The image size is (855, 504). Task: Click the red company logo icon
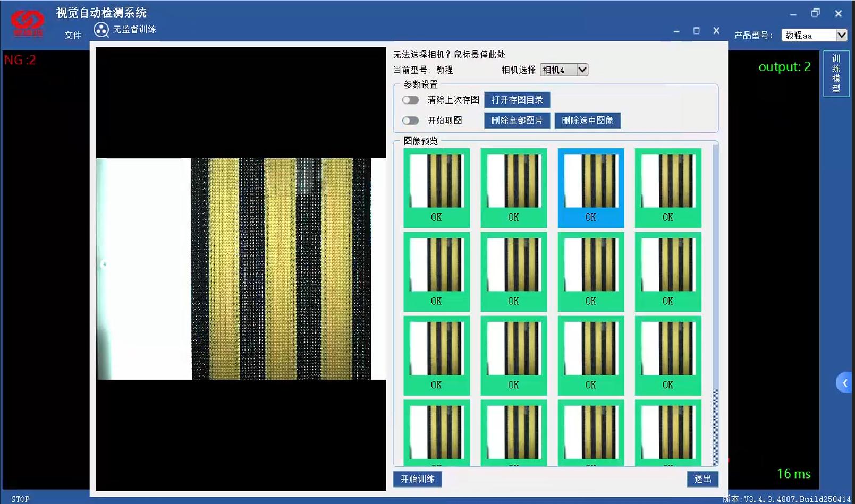click(28, 22)
